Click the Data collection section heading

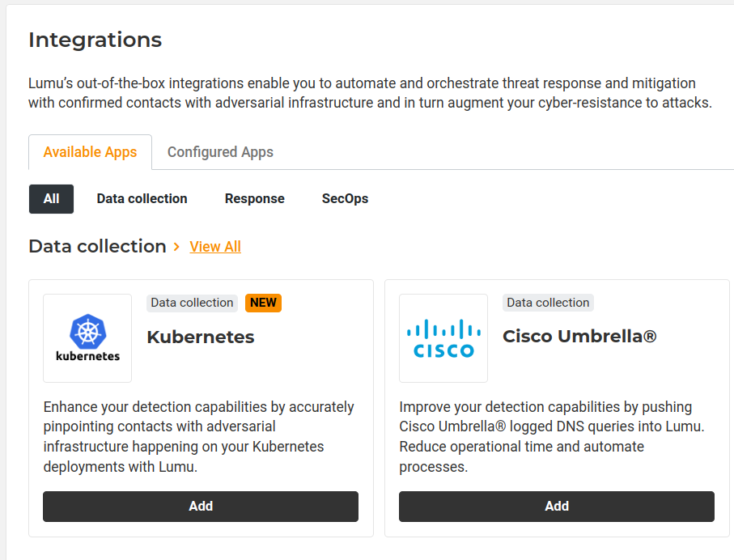97,246
